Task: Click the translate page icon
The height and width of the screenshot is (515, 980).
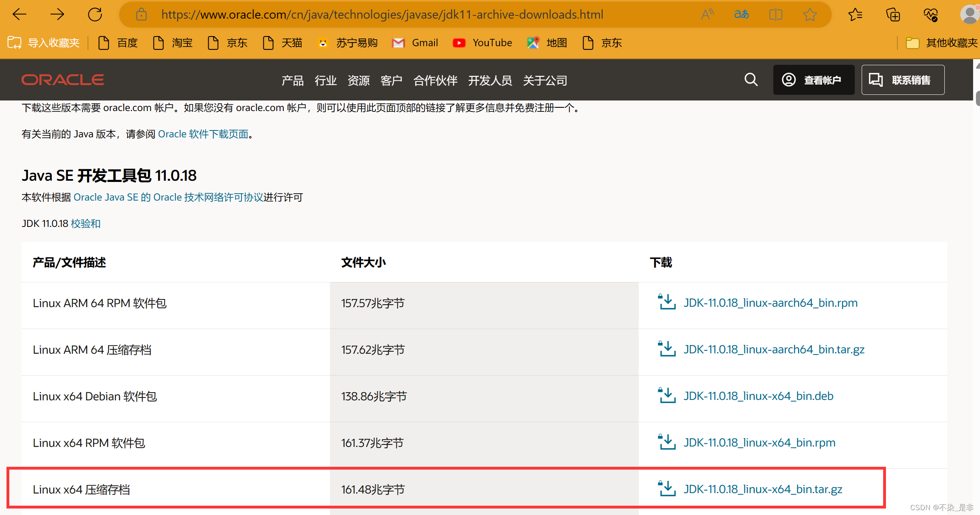Action: (741, 15)
